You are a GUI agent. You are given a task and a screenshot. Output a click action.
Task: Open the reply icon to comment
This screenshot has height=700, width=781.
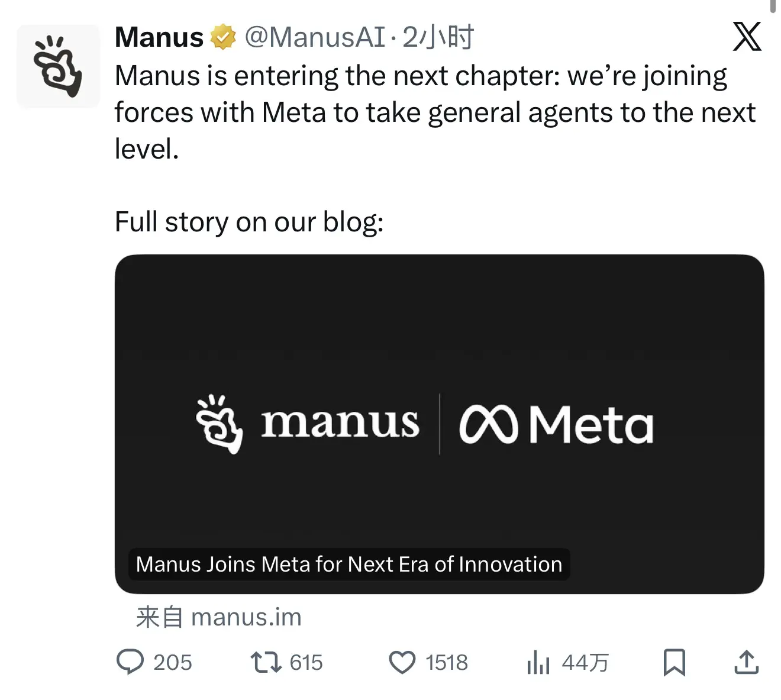[x=131, y=662]
